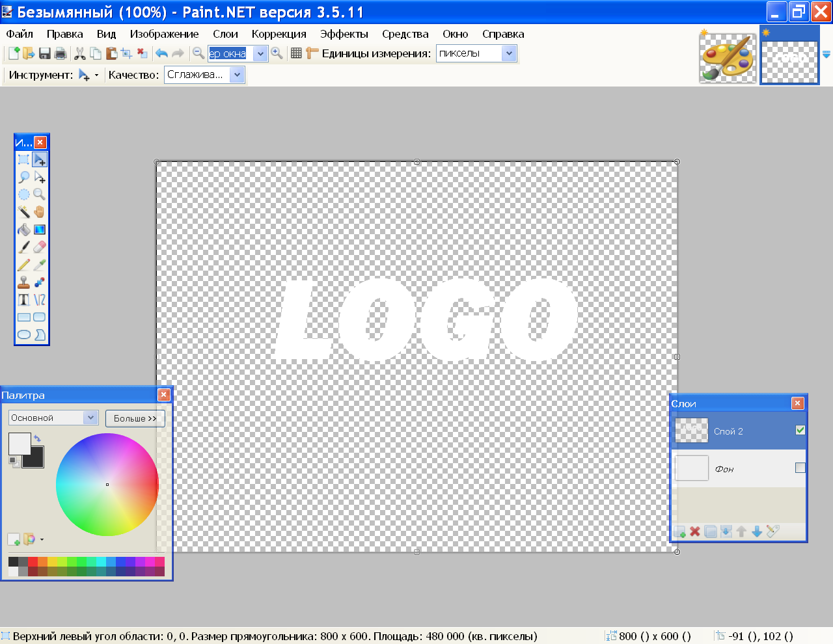The image size is (833, 644).
Task: Click the Crop to Selection icon
Action: tap(127, 53)
